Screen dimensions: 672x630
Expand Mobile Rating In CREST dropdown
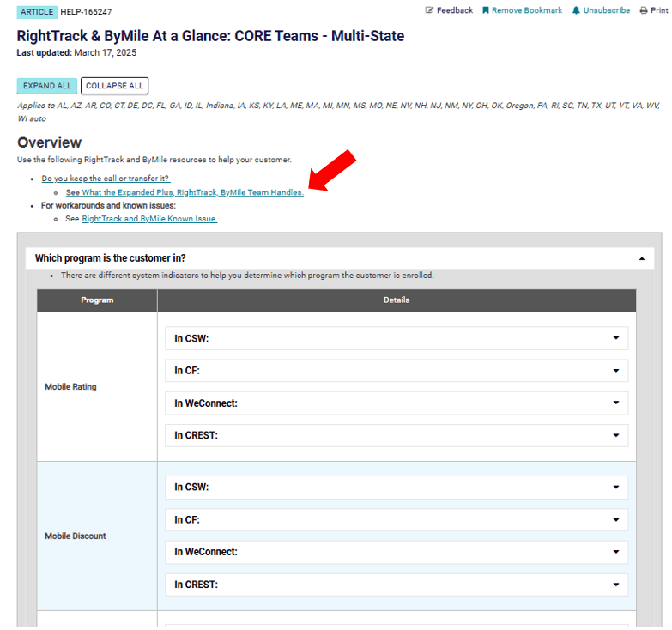point(397,435)
